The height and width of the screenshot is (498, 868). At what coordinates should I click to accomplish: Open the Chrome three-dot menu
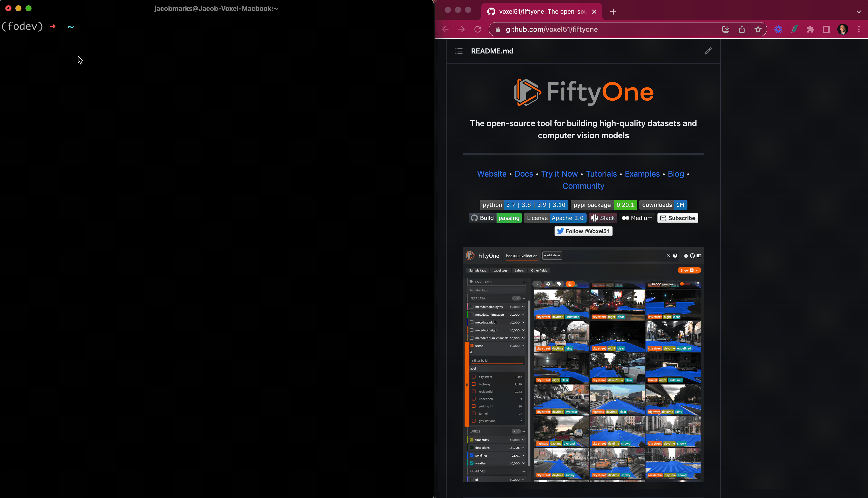click(x=859, y=30)
